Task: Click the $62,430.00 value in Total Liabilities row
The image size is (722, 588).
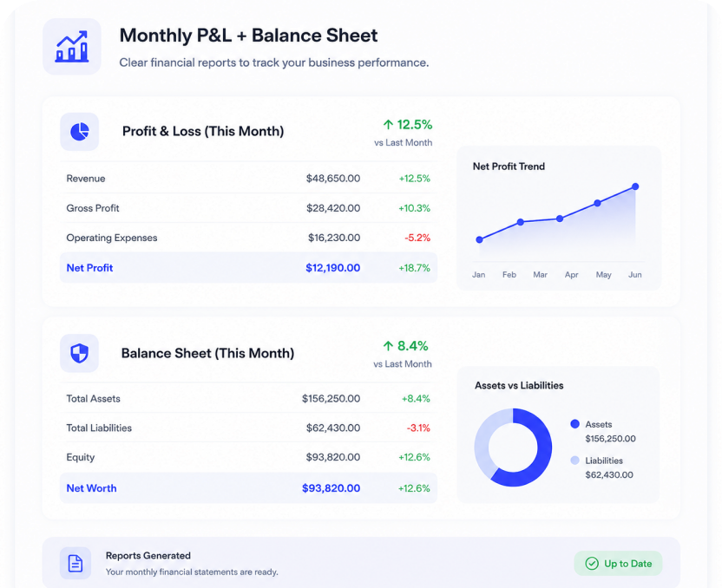Action: click(x=333, y=428)
